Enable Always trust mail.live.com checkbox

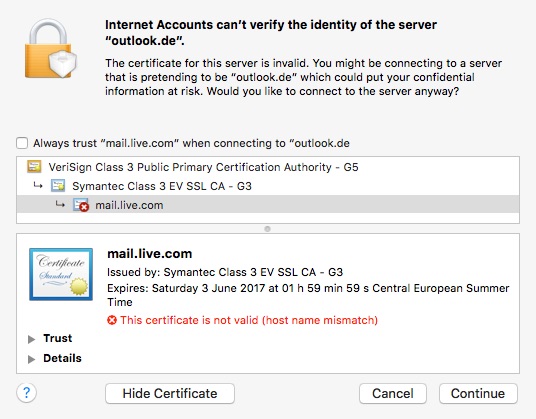click(22, 143)
